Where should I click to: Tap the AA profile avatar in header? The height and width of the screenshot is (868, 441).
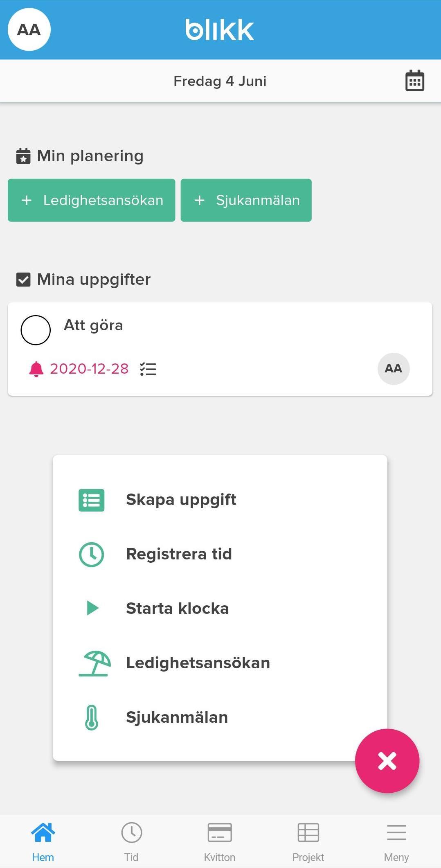pyautogui.click(x=29, y=29)
